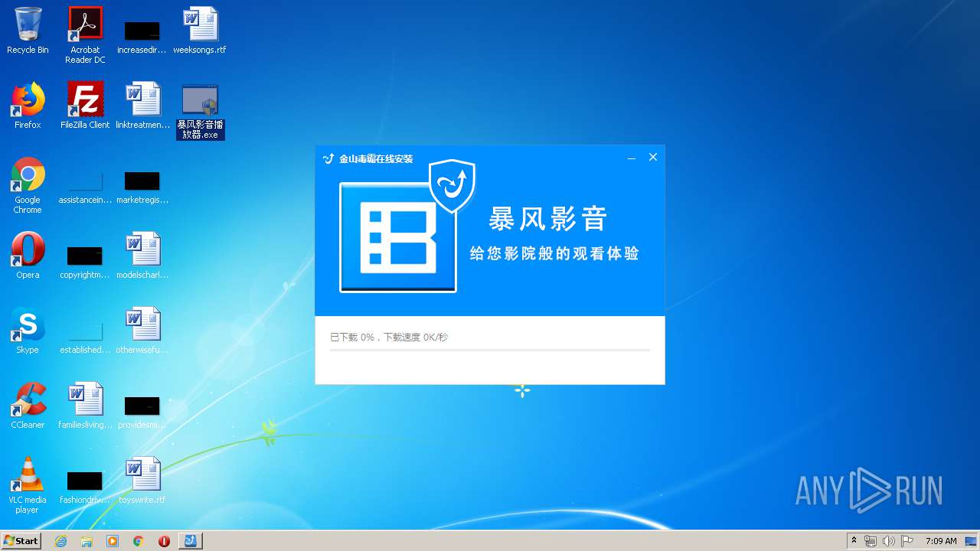Launch Firefox from the desktop
980x551 pixels.
coord(28,106)
